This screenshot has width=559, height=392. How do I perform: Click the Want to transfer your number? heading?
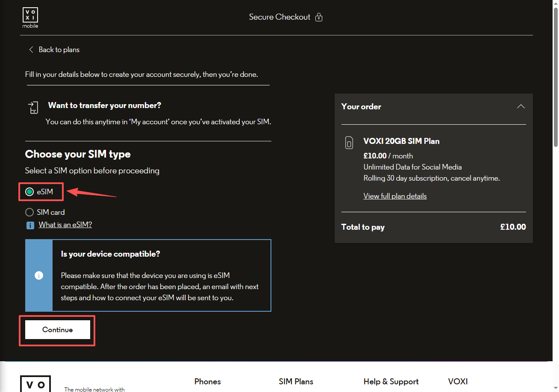[105, 105]
